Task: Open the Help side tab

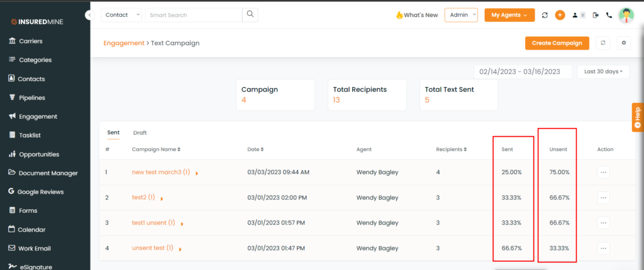Action: pyautogui.click(x=638, y=117)
